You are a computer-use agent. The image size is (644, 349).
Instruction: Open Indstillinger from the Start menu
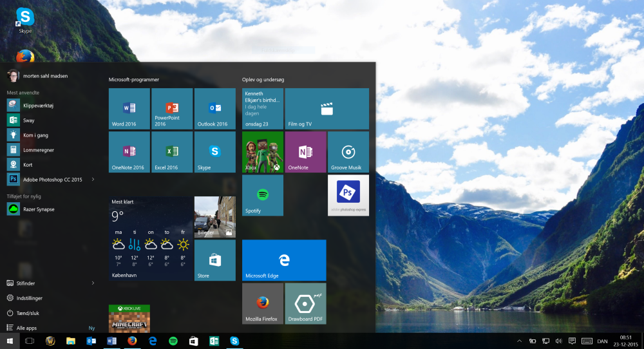[x=29, y=298]
